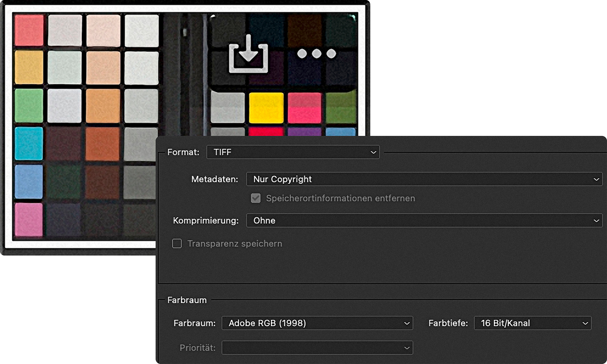Open the Format dropdown showing TIFF

pyautogui.click(x=293, y=152)
